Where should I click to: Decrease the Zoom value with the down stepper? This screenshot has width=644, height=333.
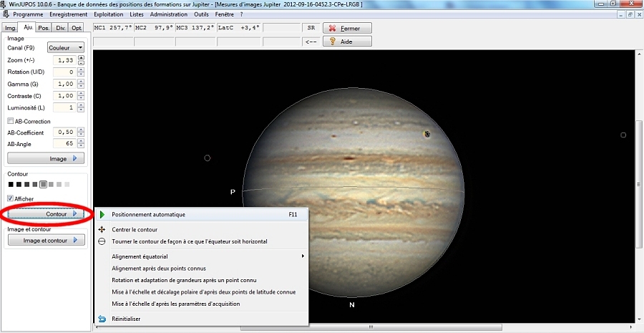pyautogui.click(x=81, y=62)
